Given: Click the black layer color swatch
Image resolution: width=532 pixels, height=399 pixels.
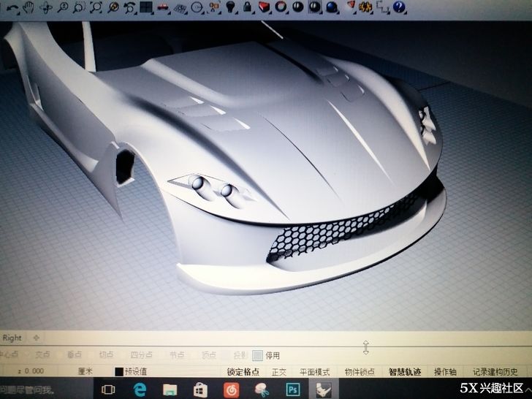Looking at the screenshot, I should 118,372.
